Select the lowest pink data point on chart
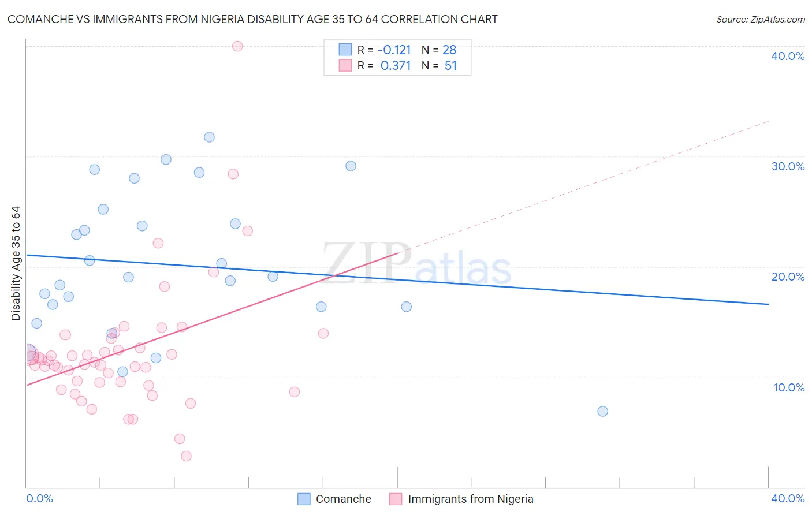Image resolution: width=812 pixels, height=515 pixels. pos(186,456)
